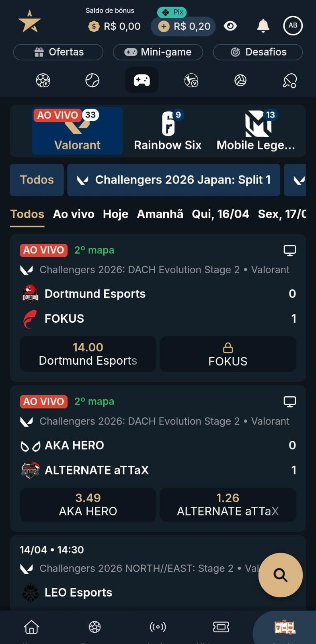Toggle balance visibility eye icon
The height and width of the screenshot is (644, 316).
click(230, 26)
